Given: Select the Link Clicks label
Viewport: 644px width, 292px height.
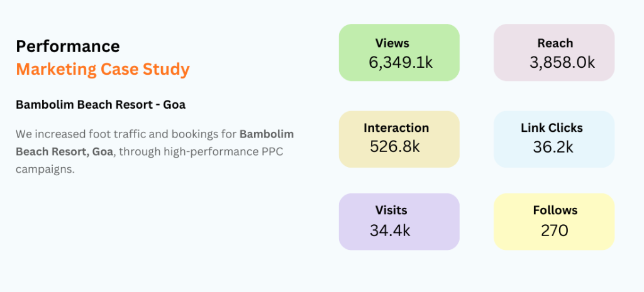Looking at the screenshot, I should point(552,128).
